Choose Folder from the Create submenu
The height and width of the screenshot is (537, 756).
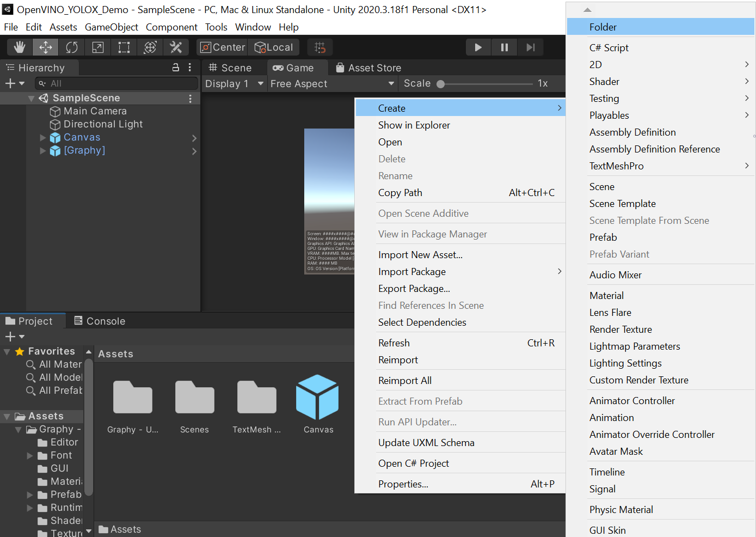point(603,27)
